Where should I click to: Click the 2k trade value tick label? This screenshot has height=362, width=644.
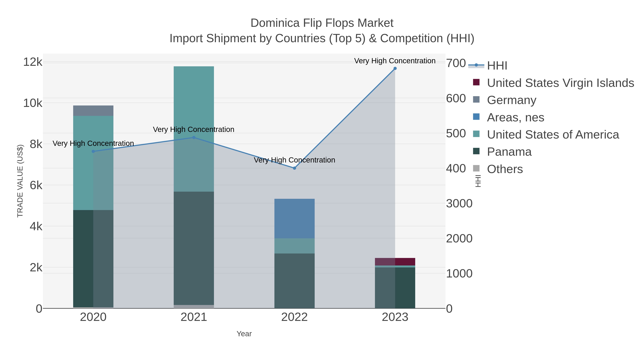tap(36, 268)
